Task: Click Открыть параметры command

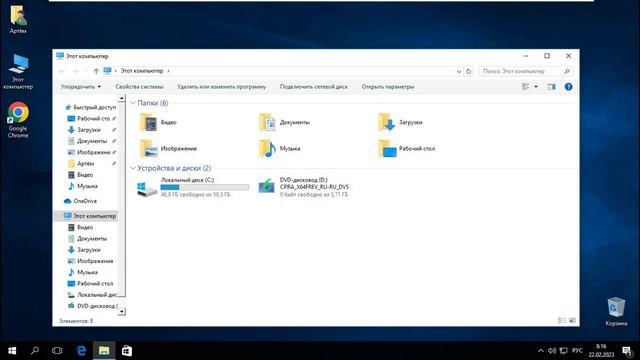Action: coord(388,87)
